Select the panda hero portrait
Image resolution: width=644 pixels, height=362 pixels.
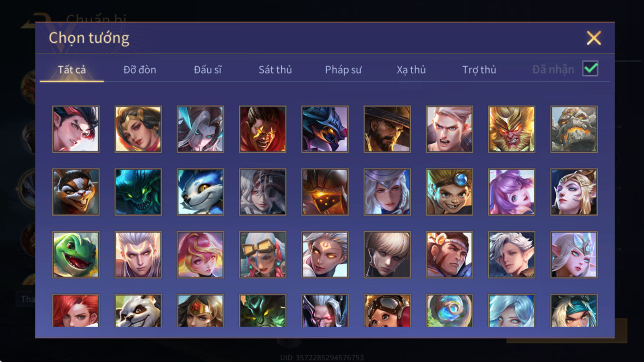[138, 310]
